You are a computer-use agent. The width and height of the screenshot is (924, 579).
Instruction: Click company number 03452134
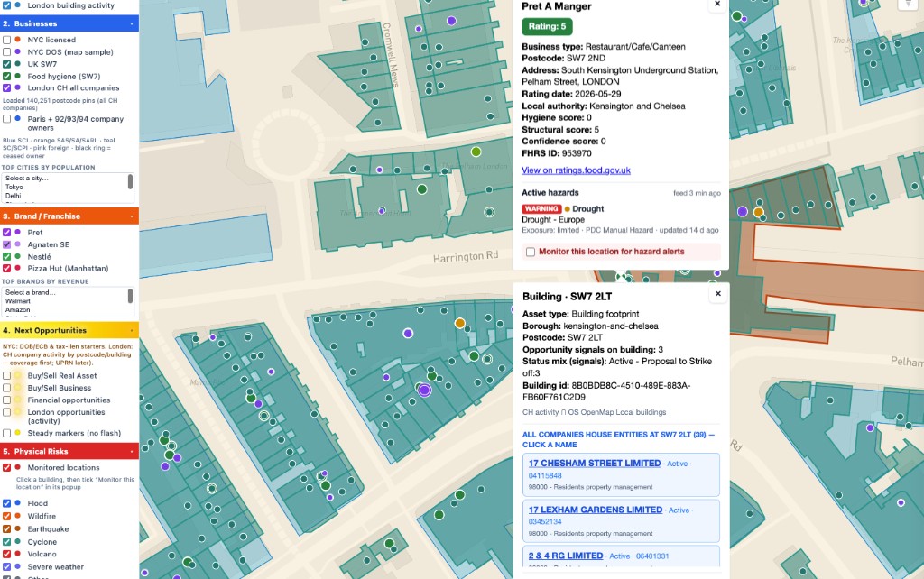click(545, 521)
